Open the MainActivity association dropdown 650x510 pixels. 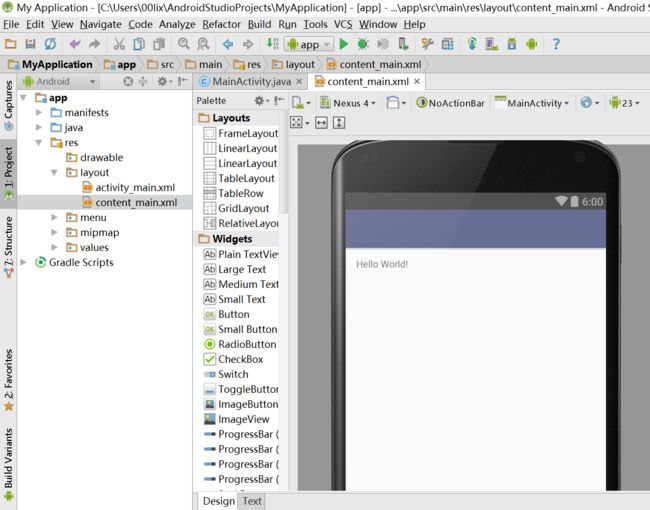532,103
